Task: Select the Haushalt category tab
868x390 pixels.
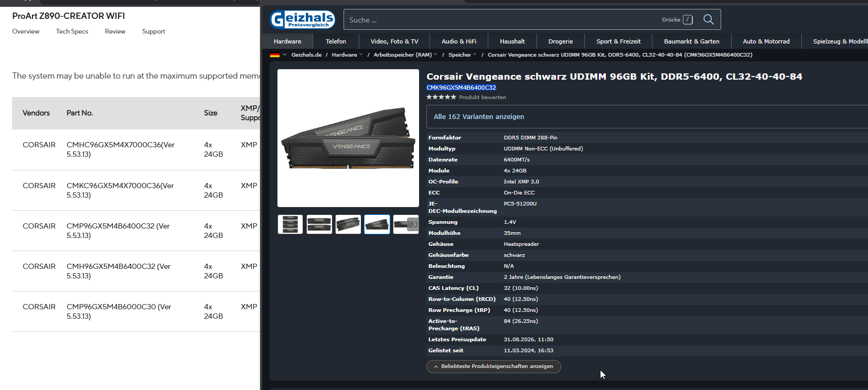Action: point(512,41)
